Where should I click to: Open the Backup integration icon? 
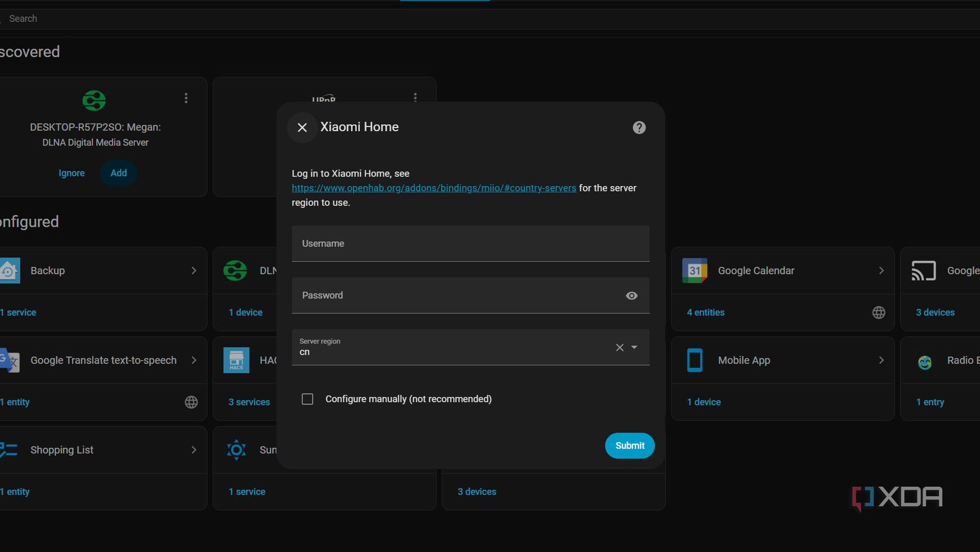tap(10, 271)
